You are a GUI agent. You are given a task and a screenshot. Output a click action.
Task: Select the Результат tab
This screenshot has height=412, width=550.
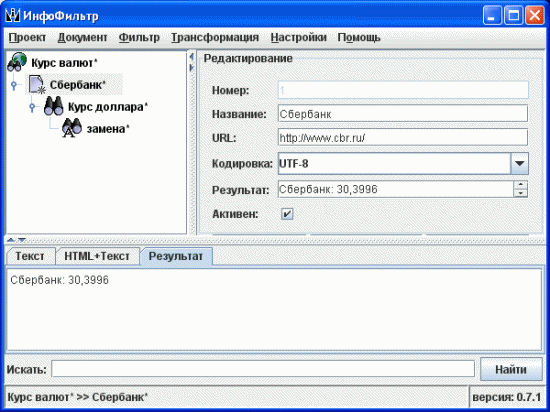point(176,256)
